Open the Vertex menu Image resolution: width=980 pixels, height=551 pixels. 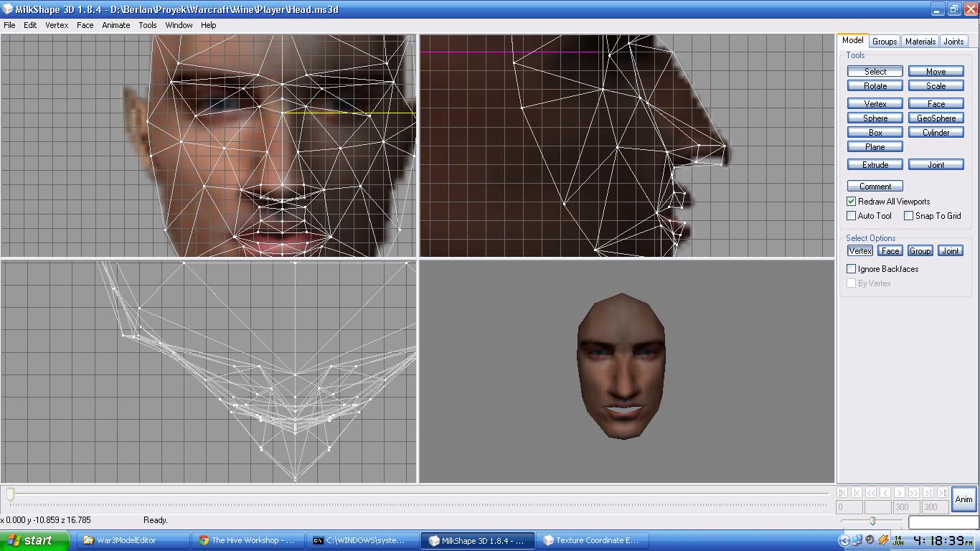point(57,25)
